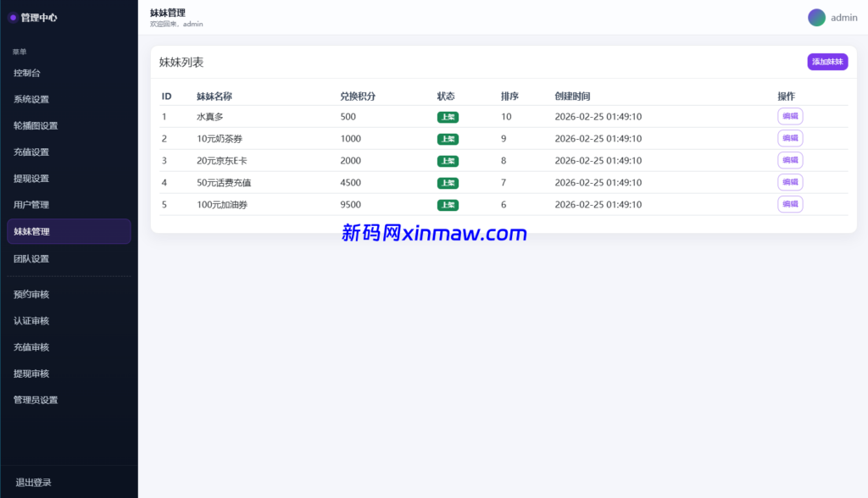Click the 状态 column header

pos(446,97)
